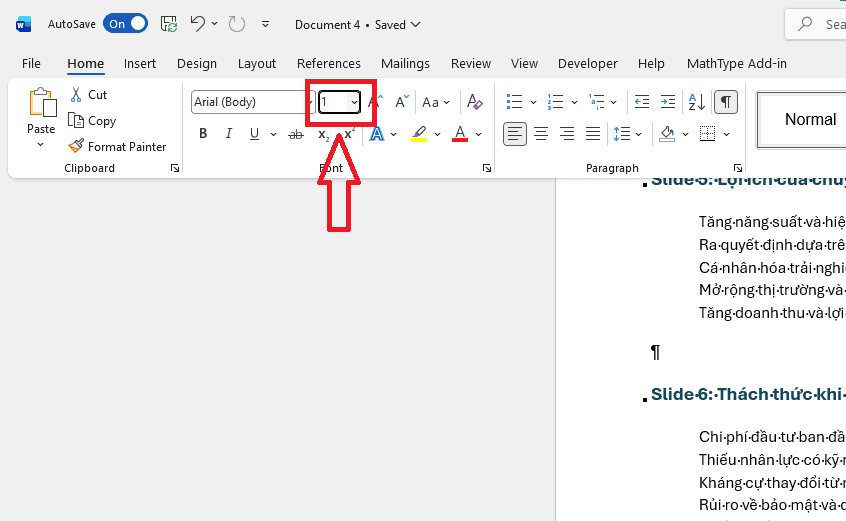Click the Borders icon
The height and width of the screenshot is (521, 846).
pyautogui.click(x=707, y=134)
